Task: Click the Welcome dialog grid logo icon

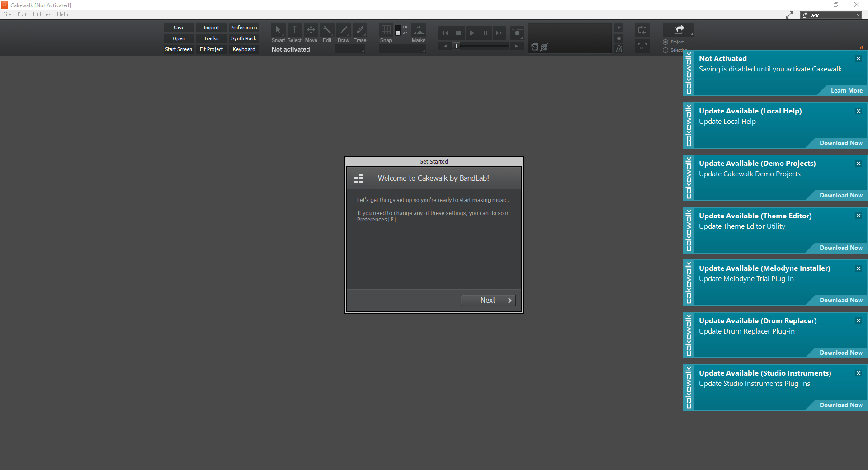Action: point(359,179)
